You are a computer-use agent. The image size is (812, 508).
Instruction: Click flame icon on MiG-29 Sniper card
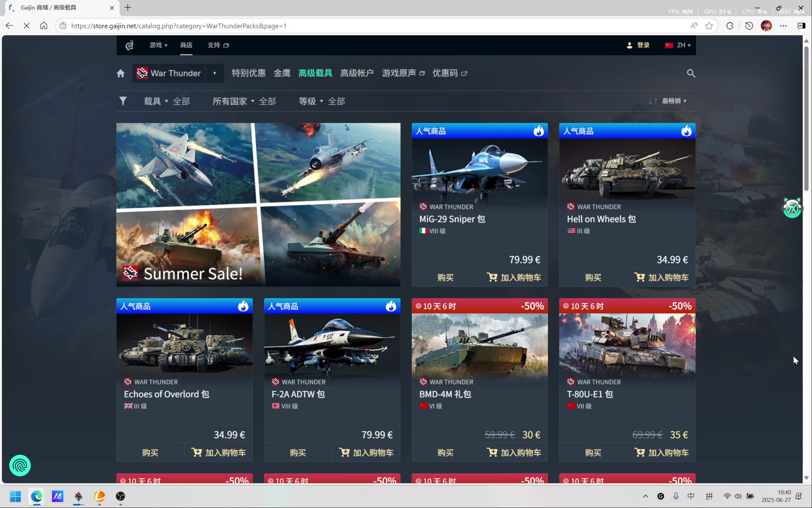coord(538,131)
